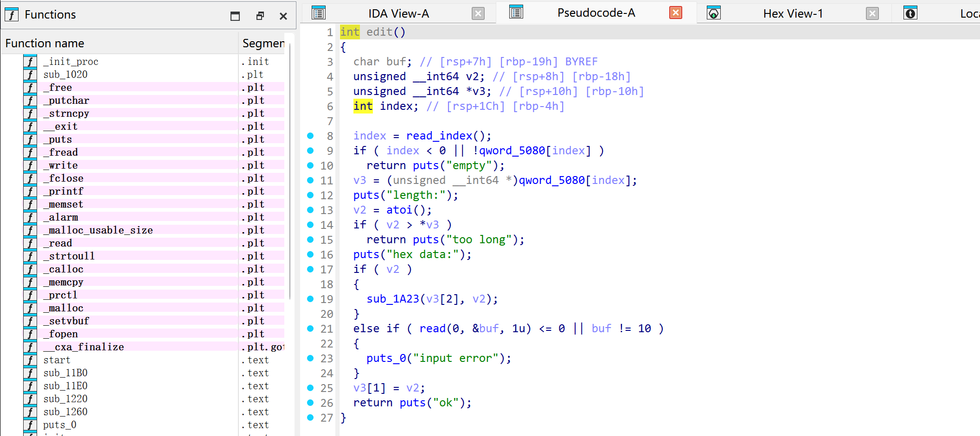Click sub_1A23 call on line 19
This screenshot has width=980, height=436.
392,299
